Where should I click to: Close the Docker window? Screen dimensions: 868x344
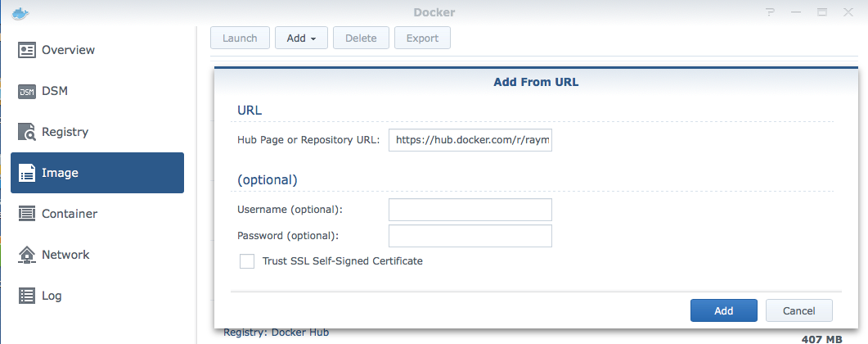(848, 12)
